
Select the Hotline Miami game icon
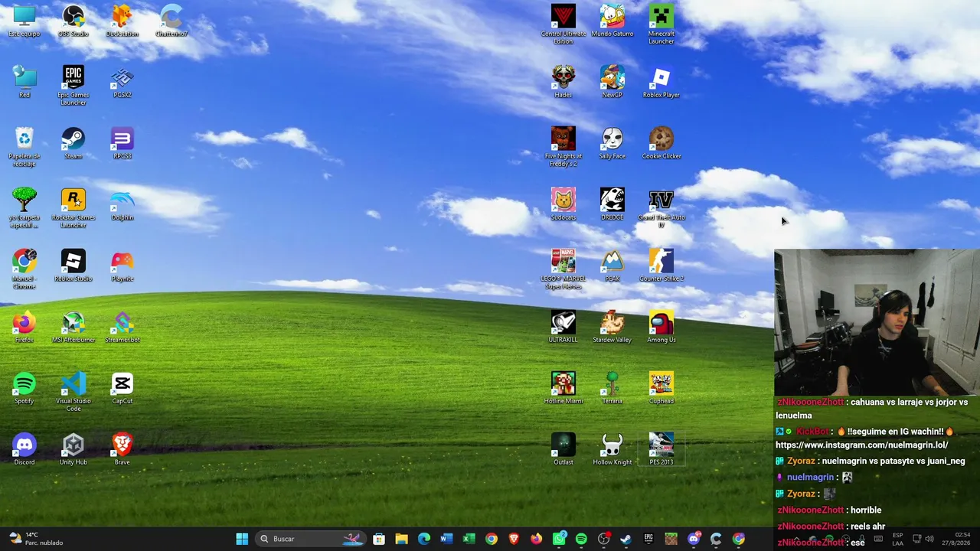[563, 388]
